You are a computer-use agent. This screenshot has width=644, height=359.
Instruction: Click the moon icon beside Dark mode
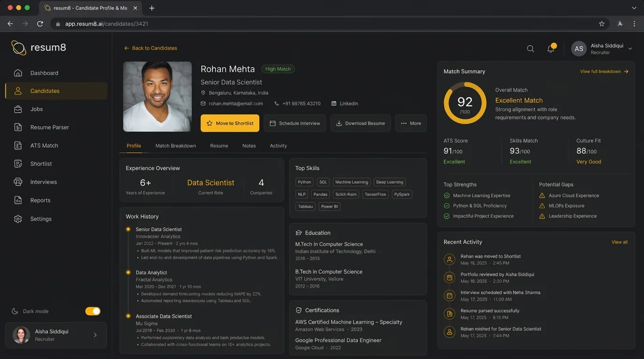[15, 311]
